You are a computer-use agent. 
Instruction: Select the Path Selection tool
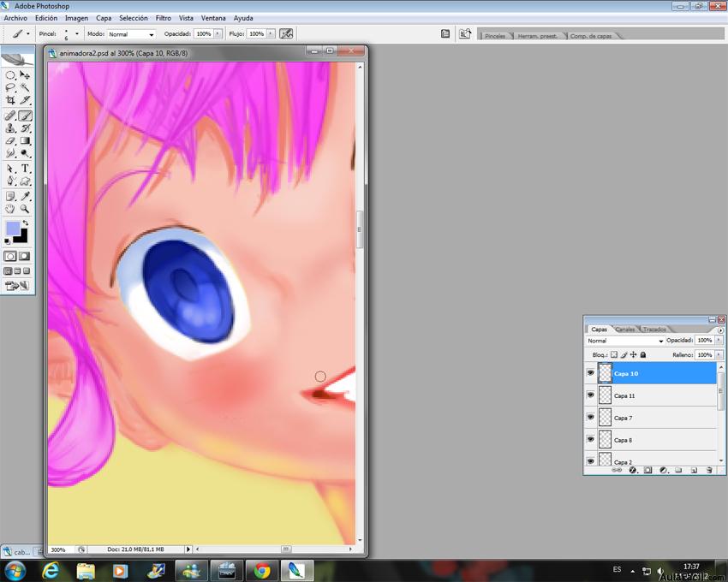[x=10, y=169]
